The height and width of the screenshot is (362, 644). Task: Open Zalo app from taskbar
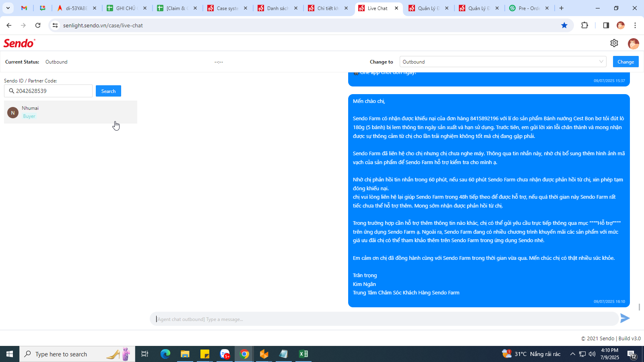225,354
